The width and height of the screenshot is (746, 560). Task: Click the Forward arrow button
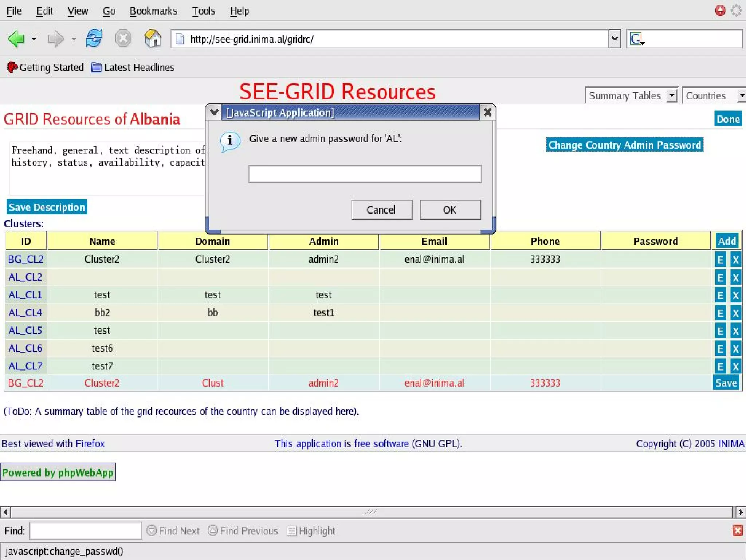(55, 39)
